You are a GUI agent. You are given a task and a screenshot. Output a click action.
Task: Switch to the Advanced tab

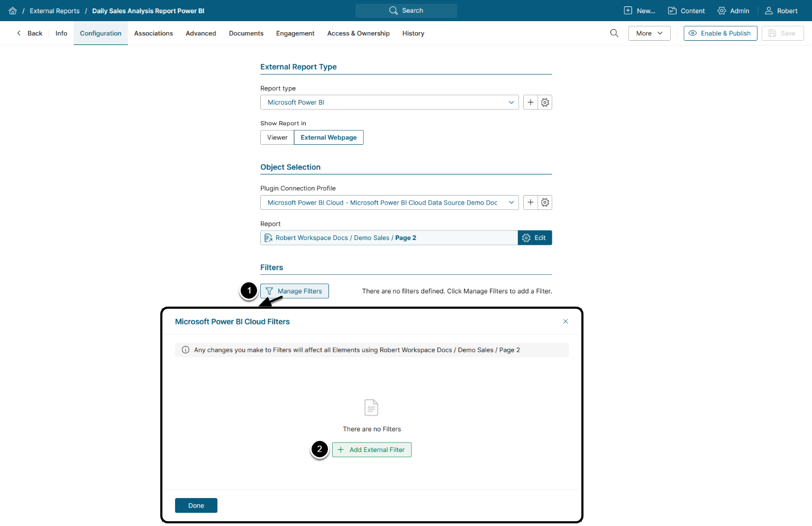click(201, 33)
